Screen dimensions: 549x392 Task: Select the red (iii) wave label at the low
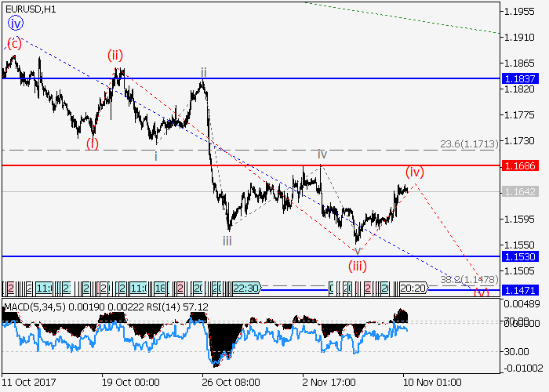pyautogui.click(x=358, y=265)
